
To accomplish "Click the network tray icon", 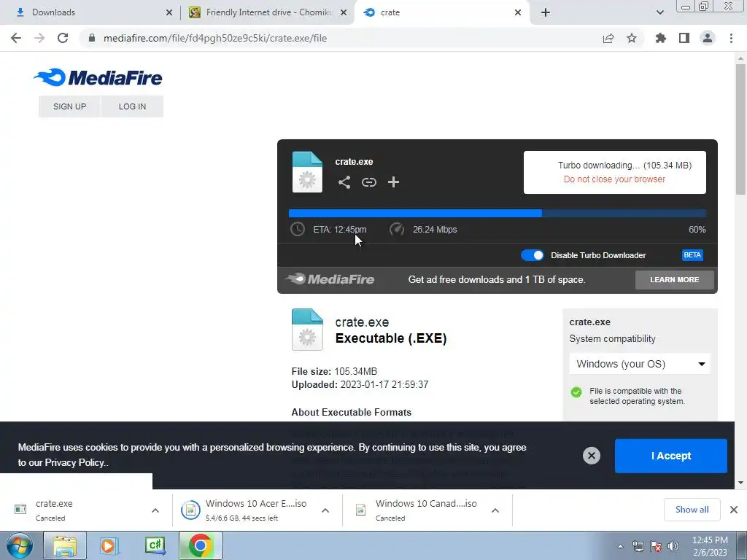I will tap(638, 546).
